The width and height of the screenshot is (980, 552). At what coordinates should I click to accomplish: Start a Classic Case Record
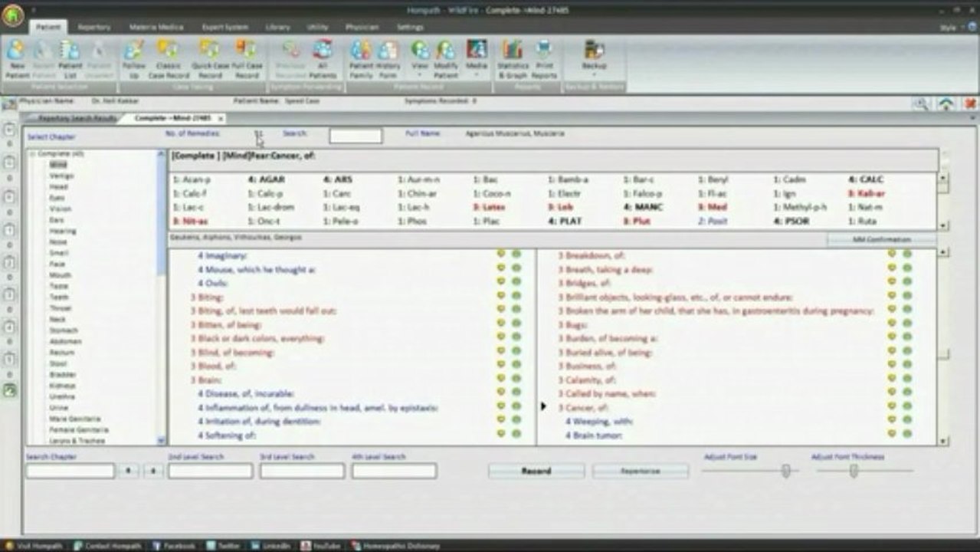click(169, 59)
